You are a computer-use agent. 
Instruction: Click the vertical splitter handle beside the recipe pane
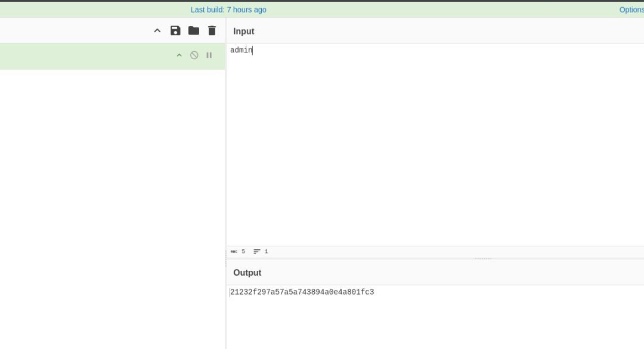(x=226, y=258)
